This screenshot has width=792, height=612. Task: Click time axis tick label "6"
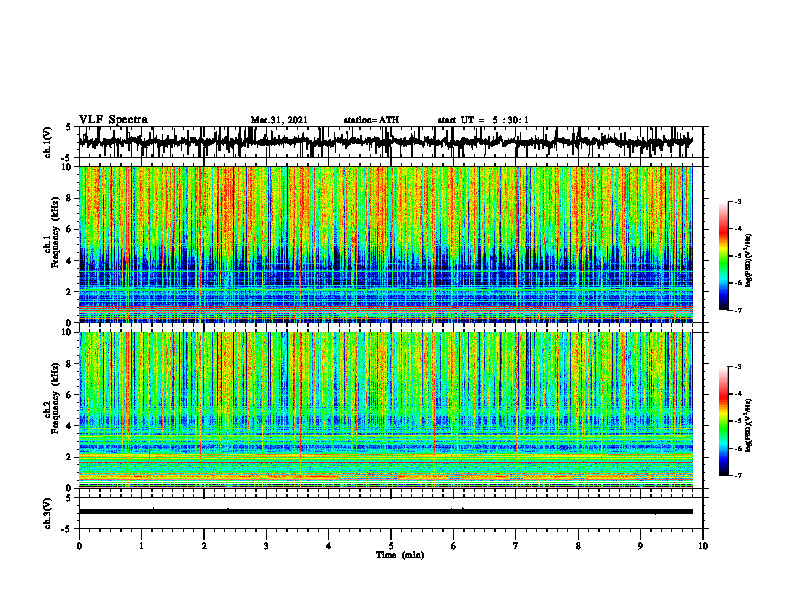[453, 546]
